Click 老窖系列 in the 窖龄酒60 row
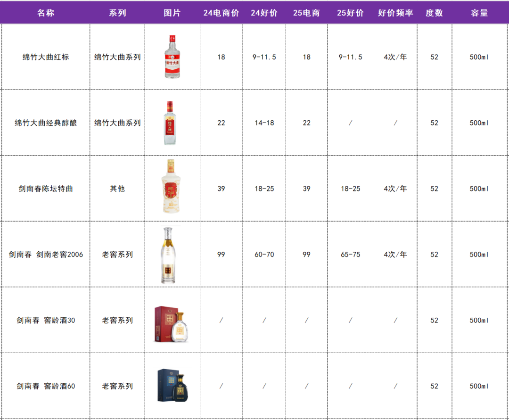This screenshot has height=420, width=509. point(117,386)
